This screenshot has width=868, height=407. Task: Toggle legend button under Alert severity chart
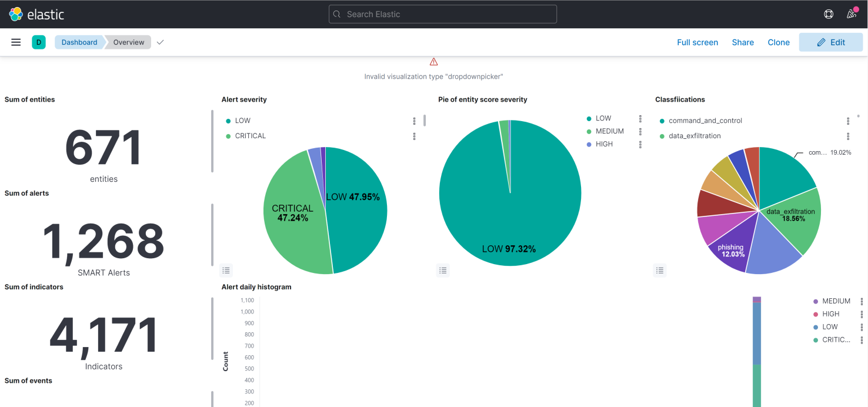click(x=226, y=271)
